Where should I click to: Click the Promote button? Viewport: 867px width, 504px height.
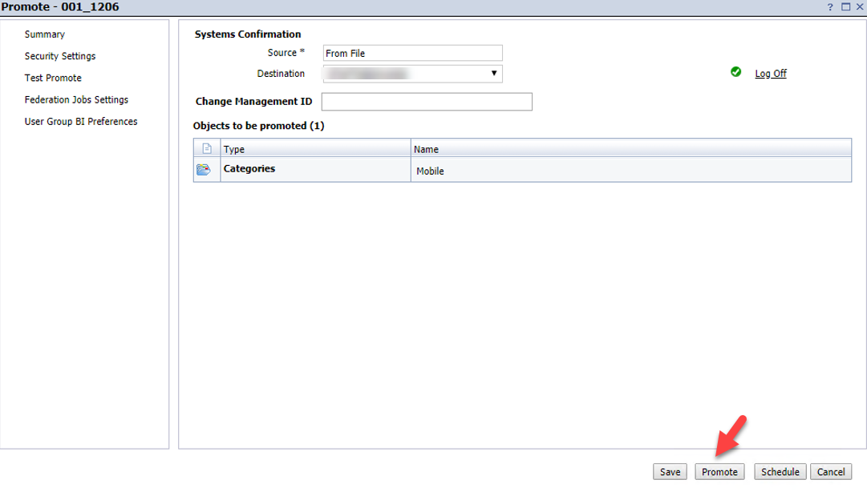point(719,471)
